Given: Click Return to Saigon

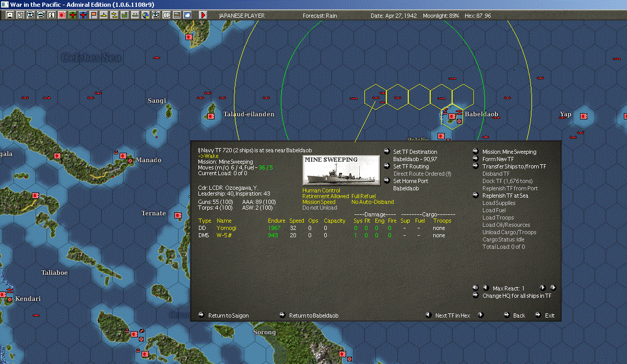Looking at the screenshot, I should point(228,316).
